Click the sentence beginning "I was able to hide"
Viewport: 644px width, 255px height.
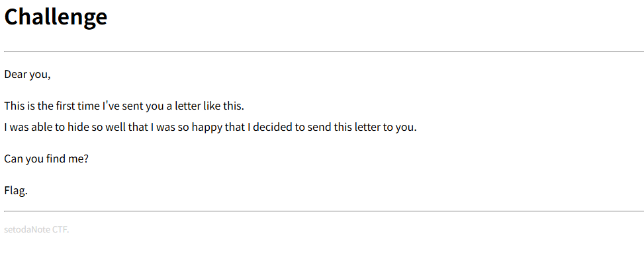tap(210, 127)
